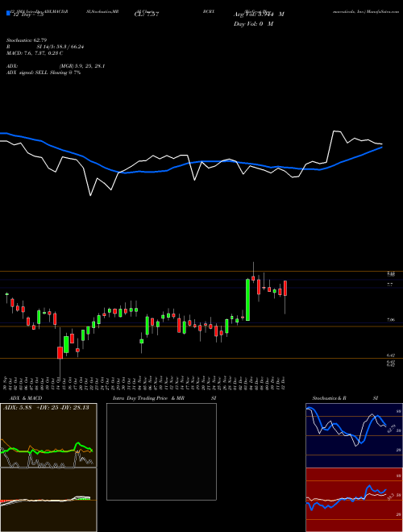
Task: Click the blue 12-day SMA legend square
Action: tap(8, 13)
